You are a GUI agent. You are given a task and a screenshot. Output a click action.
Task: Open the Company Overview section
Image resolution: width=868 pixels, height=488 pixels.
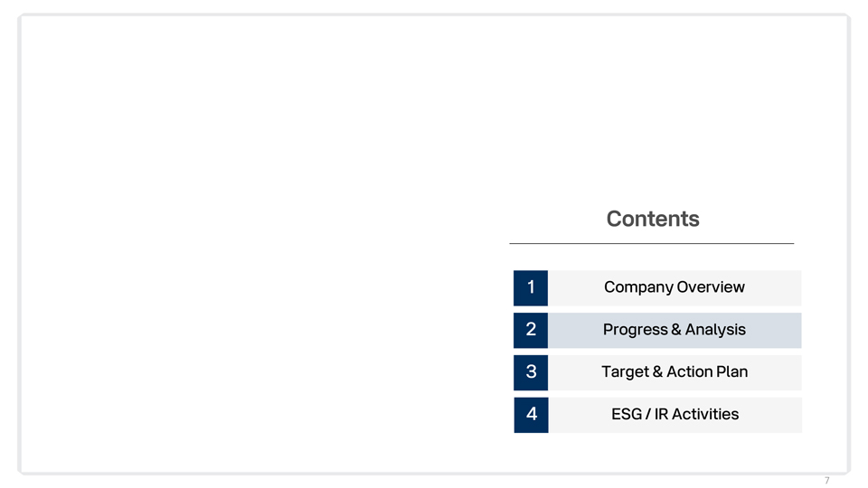click(674, 287)
